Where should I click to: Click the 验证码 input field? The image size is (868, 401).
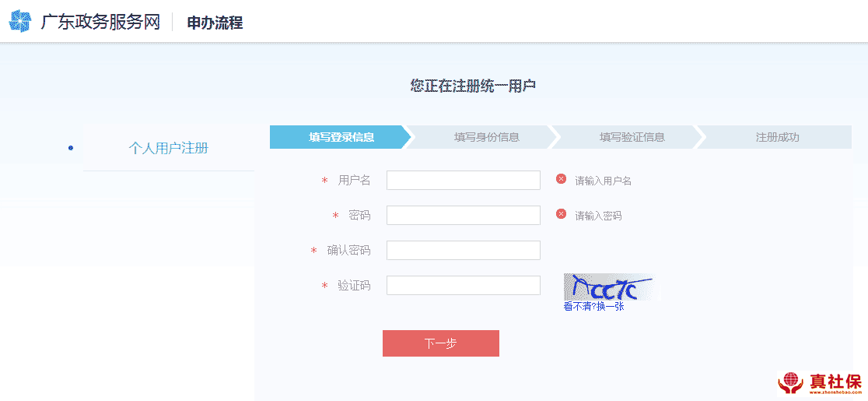[463, 285]
